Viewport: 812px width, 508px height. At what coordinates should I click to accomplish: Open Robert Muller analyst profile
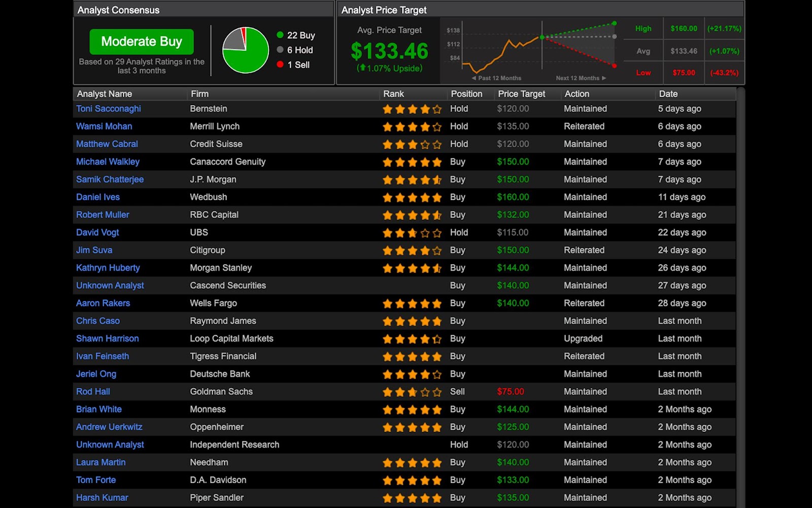[103, 215]
